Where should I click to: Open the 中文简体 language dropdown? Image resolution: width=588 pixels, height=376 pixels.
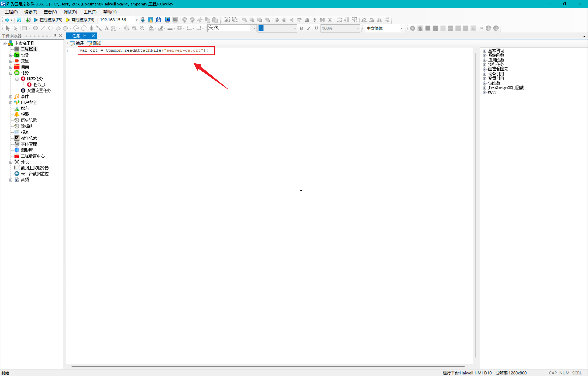[402, 28]
